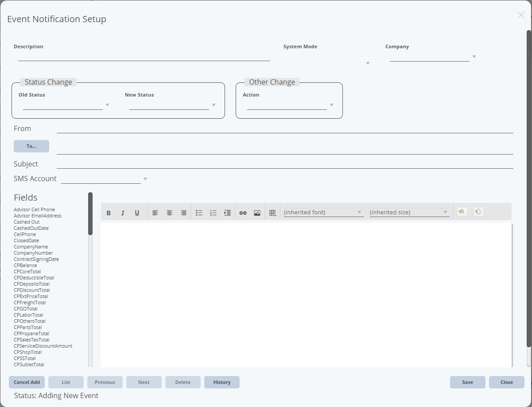Expand the Company dropdown
Image resolution: width=532 pixels, height=407 pixels.
point(474,57)
